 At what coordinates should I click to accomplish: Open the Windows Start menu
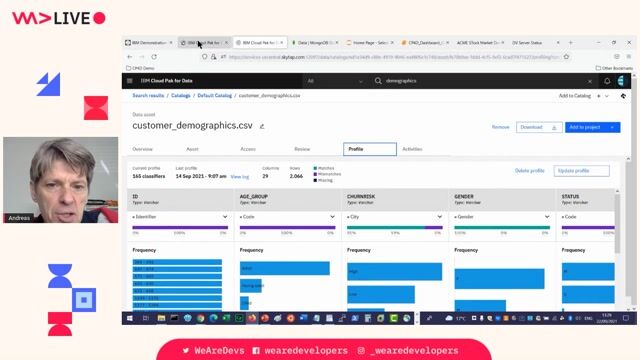pyautogui.click(x=130, y=318)
